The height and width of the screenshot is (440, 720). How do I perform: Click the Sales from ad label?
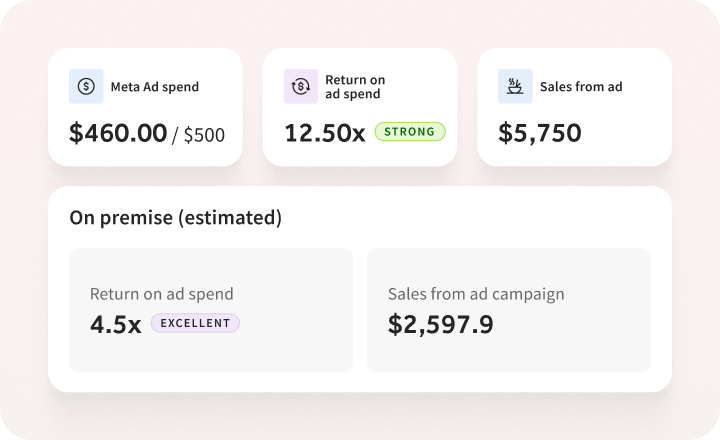click(x=581, y=87)
